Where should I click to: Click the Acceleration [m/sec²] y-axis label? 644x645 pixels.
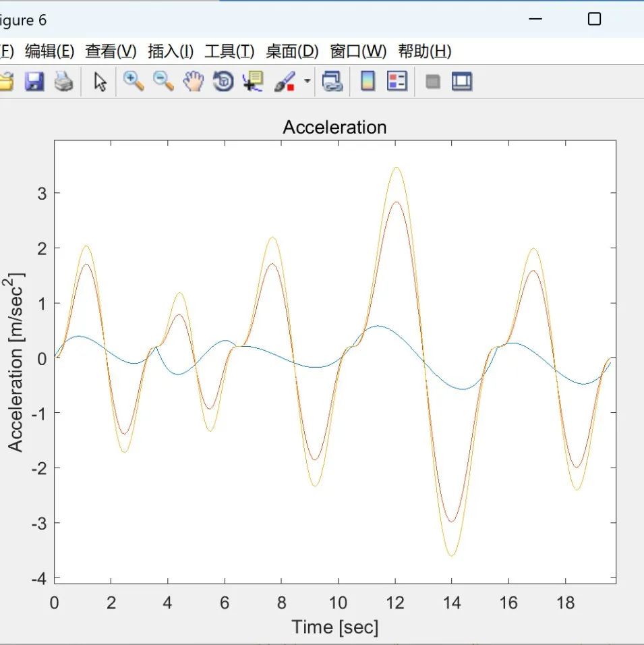tap(15, 362)
